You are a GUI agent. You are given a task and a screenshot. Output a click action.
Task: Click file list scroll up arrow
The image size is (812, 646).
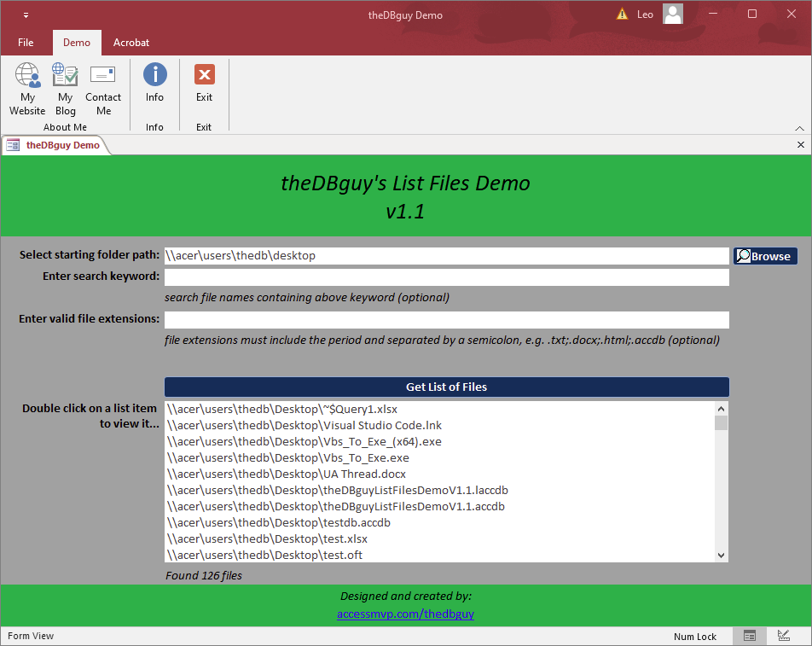(x=721, y=409)
